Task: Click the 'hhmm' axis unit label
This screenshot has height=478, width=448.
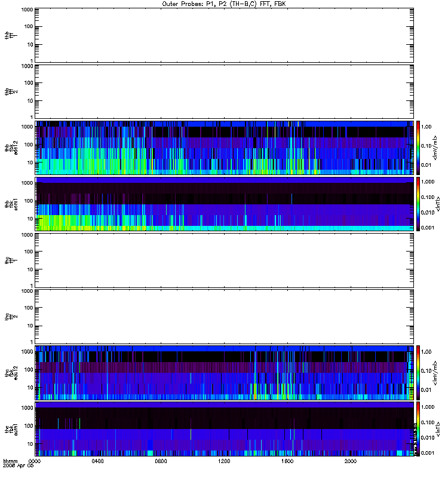Action: click(10, 461)
